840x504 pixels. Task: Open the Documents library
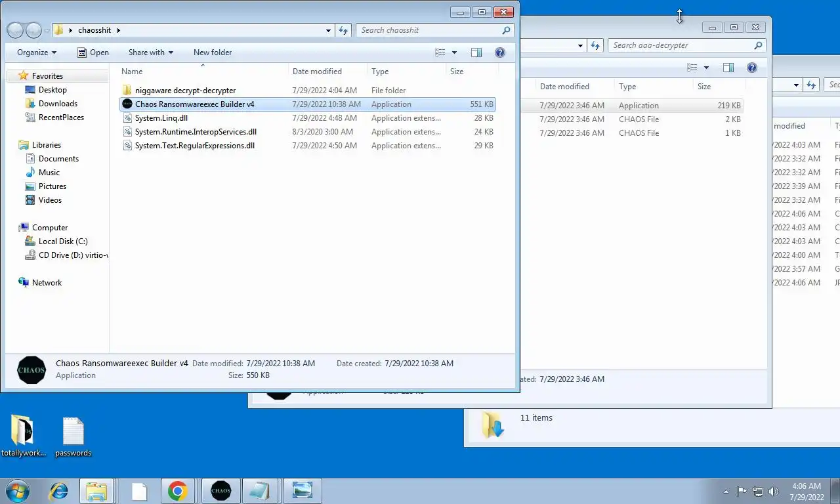click(x=58, y=159)
